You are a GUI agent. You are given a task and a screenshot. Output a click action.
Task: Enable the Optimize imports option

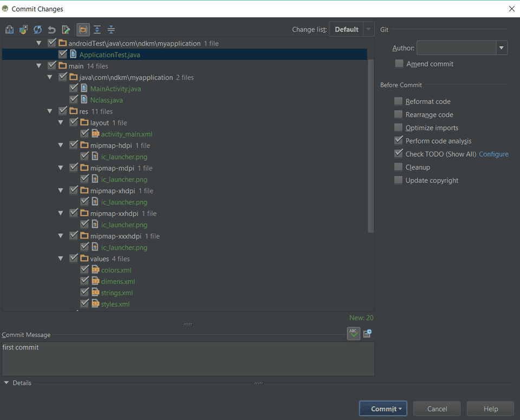pos(399,127)
